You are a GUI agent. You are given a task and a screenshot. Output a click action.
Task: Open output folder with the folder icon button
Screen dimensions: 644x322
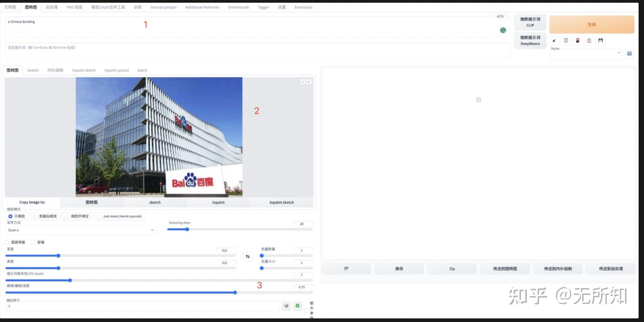[346, 269]
